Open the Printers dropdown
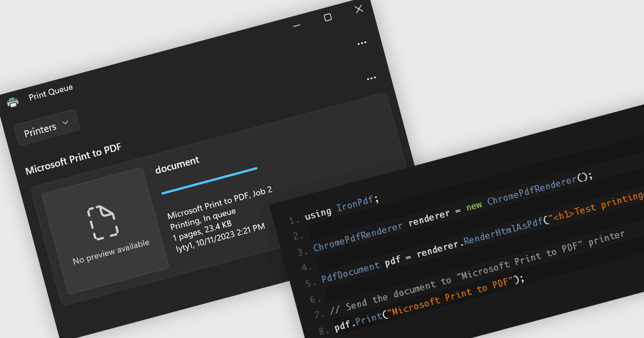 tap(47, 128)
